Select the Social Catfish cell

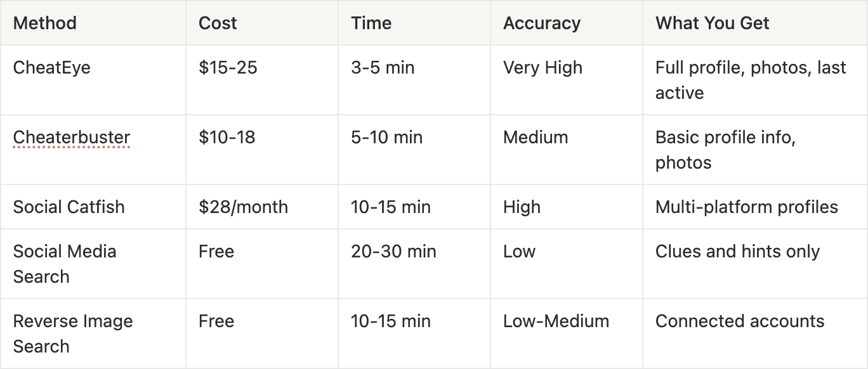69,207
